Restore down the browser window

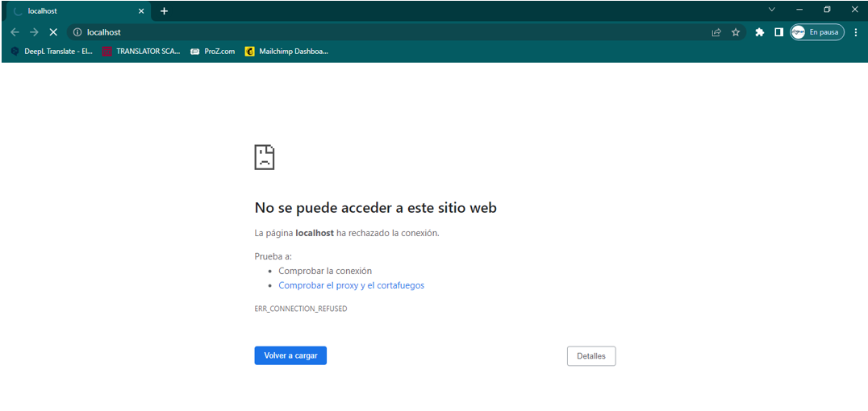pos(827,10)
